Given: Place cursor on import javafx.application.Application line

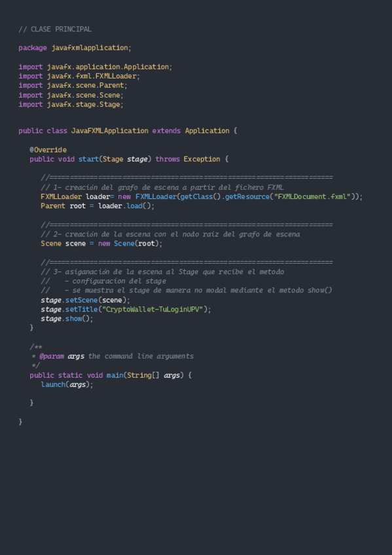Looking at the screenshot, I should 95,67.
